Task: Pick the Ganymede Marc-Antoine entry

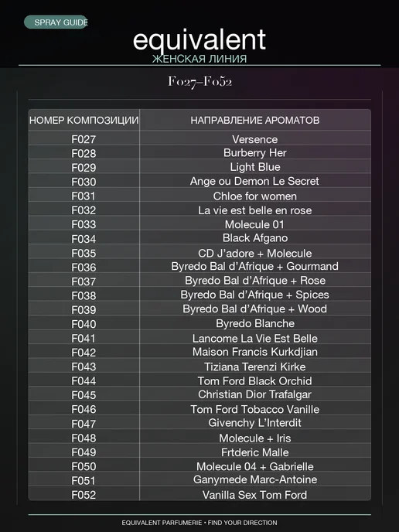Action: point(255,479)
